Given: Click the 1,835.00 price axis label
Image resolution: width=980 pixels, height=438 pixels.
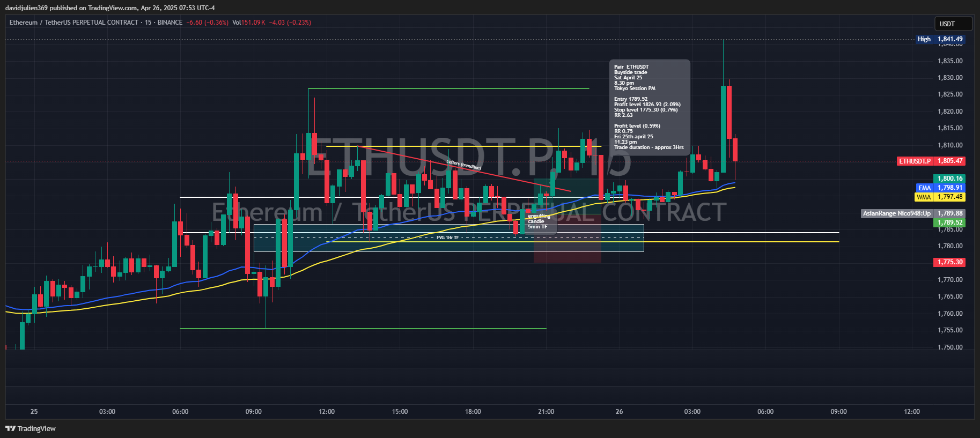Looking at the screenshot, I should pos(950,61).
